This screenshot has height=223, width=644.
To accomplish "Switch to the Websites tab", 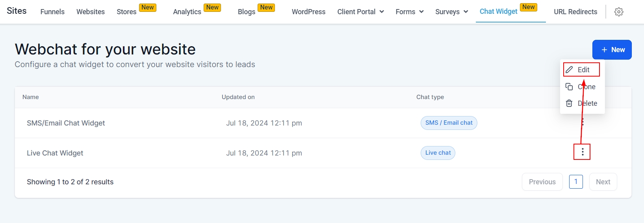I will [91, 12].
